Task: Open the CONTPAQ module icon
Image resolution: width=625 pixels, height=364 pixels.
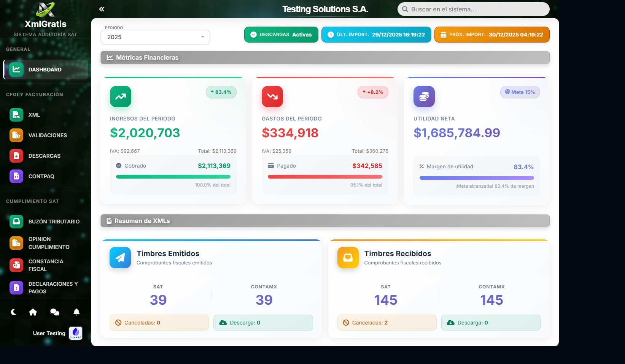Action: [x=16, y=176]
